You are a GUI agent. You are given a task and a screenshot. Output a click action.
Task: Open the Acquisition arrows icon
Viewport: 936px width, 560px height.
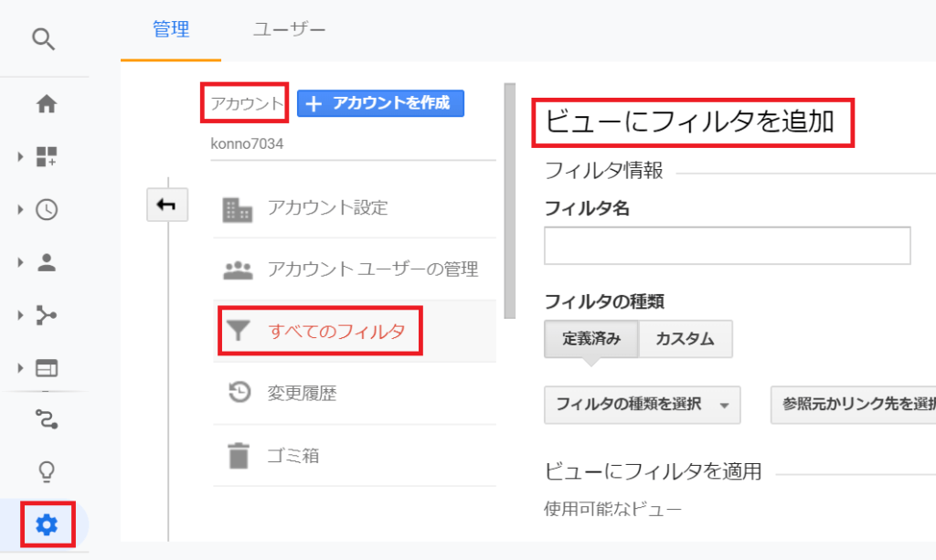pos(47,315)
